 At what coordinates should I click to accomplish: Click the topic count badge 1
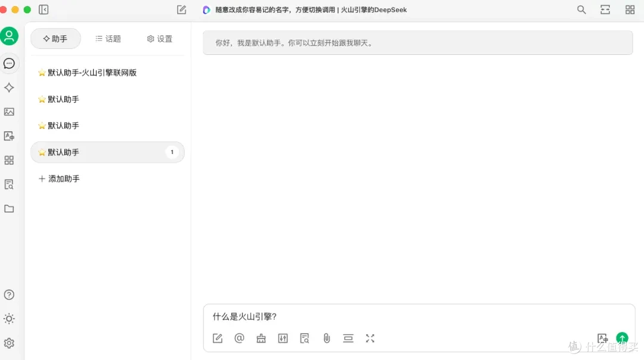pos(172,152)
